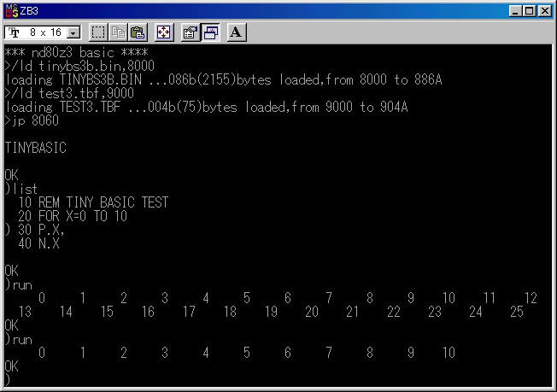
Task: Minimize the ZB3 window
Action: (516, 11)
